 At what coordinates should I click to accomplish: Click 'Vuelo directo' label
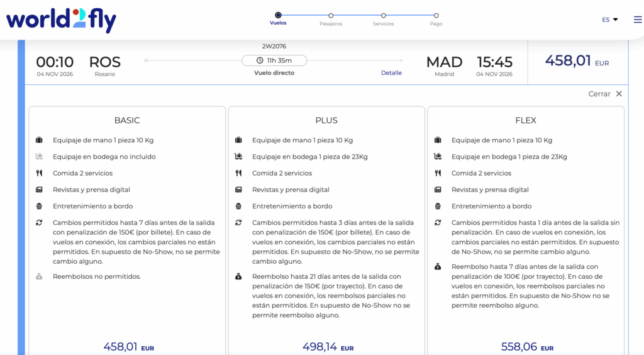click(x=274, y=73)
